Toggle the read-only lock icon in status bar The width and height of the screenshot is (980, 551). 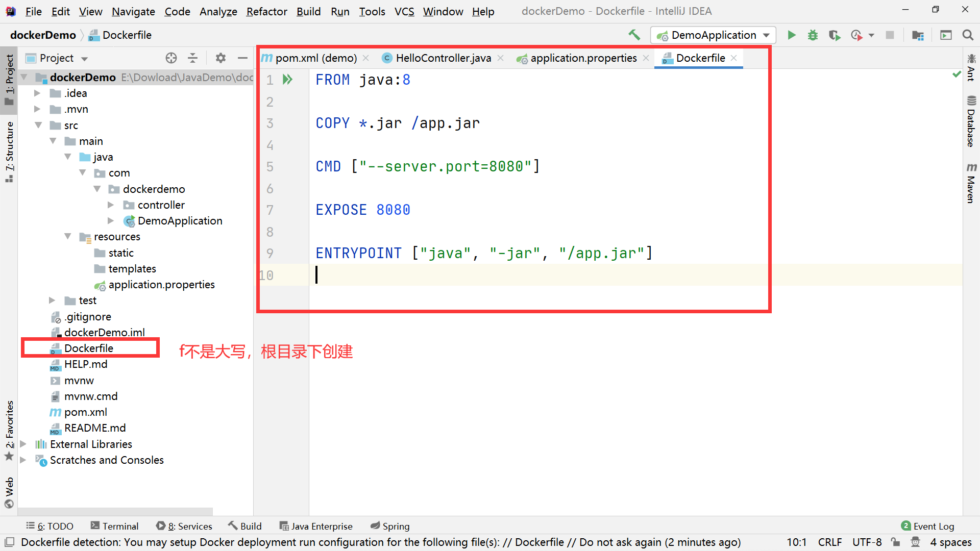tap(895, 542)
